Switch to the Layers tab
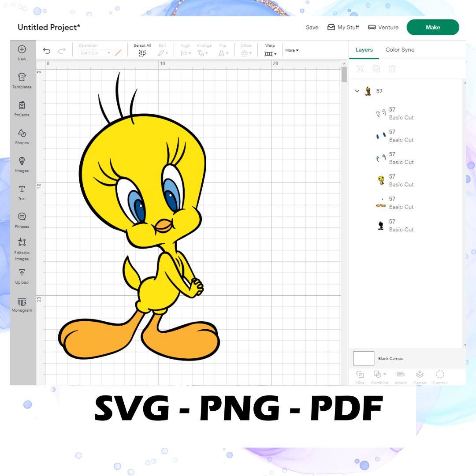476x476 pixels. pos(364,50)
